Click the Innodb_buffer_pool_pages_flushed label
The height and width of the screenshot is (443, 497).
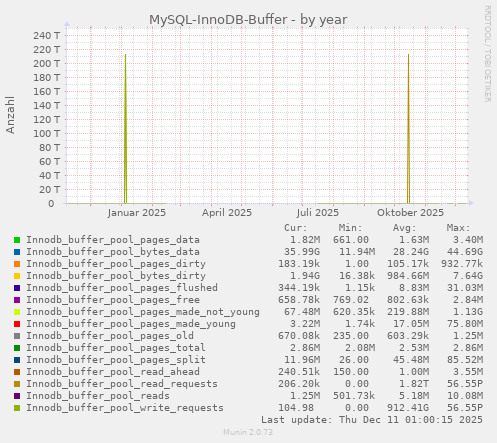tap(122, 288)
